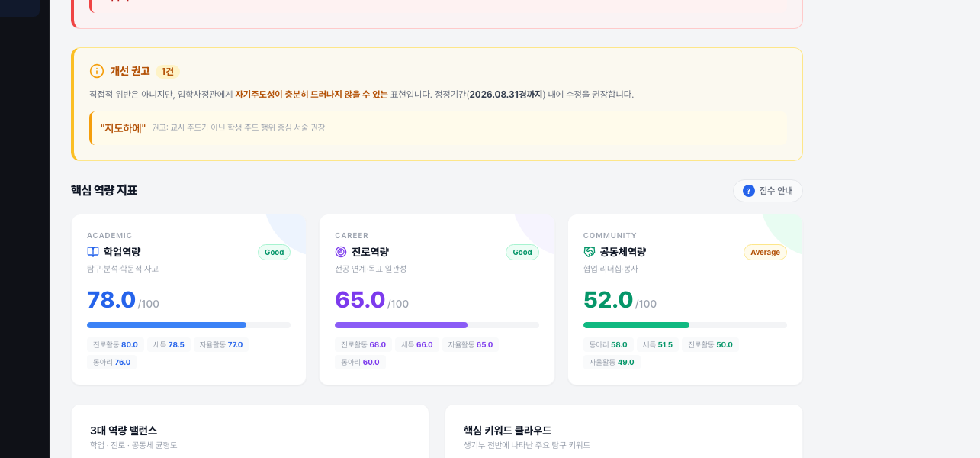This screenshot has height=458, width=980.
Task: Click the 자율활동 65.0 chip
Action: pos(470,345)
